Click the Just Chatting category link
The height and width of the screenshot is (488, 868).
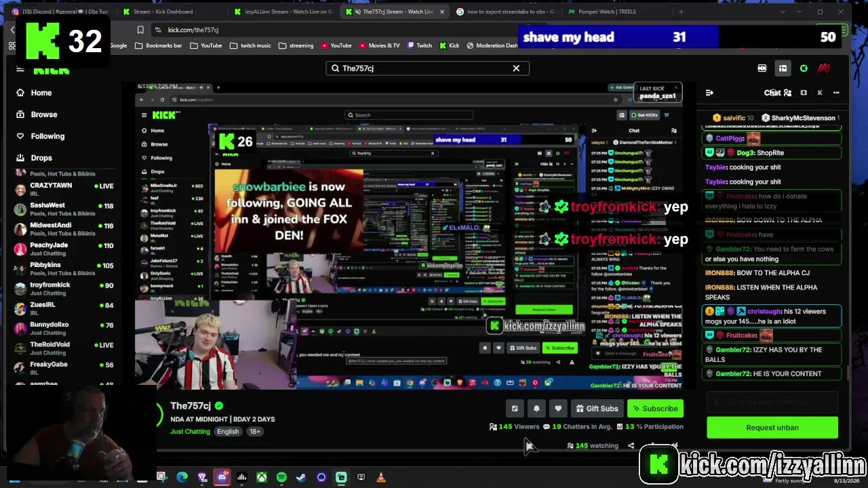tap(190, 432)
